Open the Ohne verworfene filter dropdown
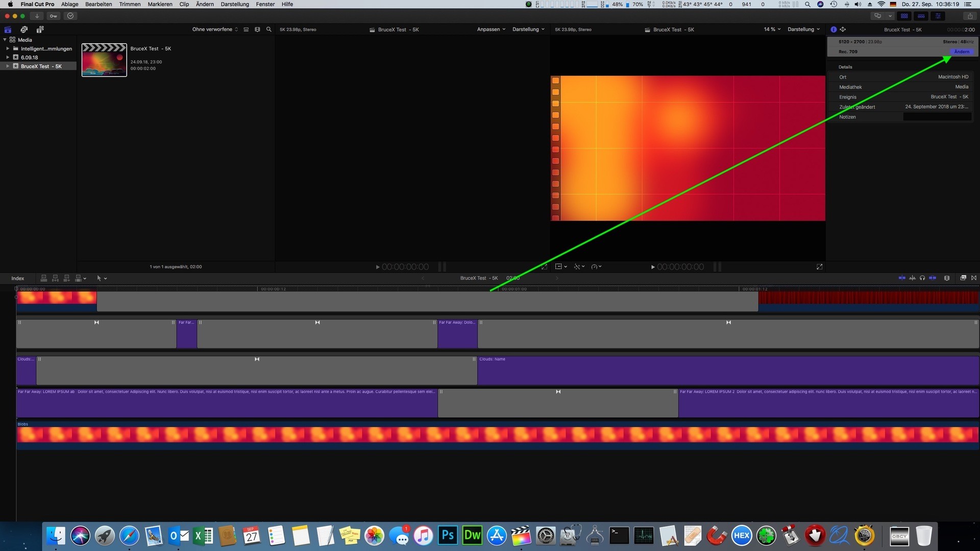980x551 pixels. [x=215, y=30]
